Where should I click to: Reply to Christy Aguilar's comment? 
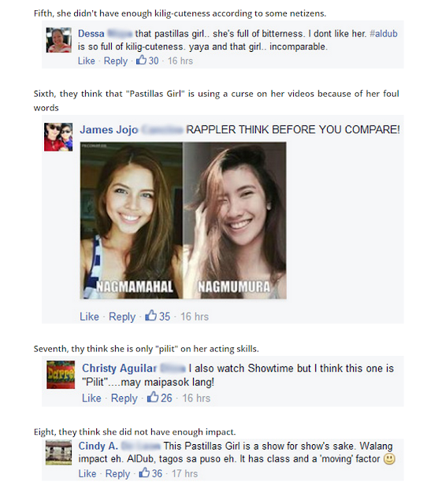pos(124,398)
